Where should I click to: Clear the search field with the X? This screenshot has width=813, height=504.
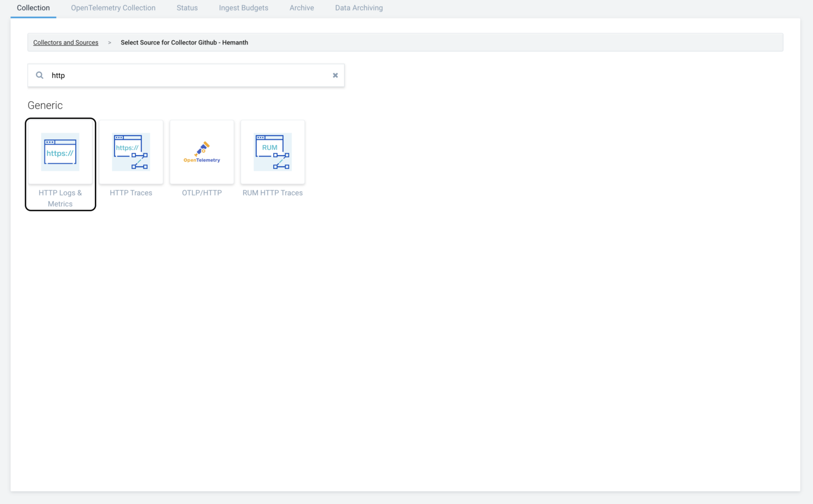tap(335, 75)
